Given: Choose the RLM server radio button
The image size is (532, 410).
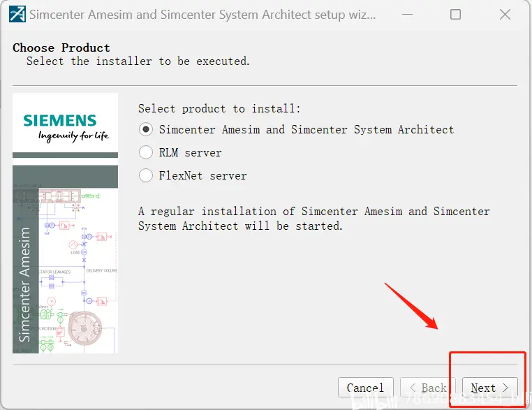Looking at the screenshot, I should point(146,152).
